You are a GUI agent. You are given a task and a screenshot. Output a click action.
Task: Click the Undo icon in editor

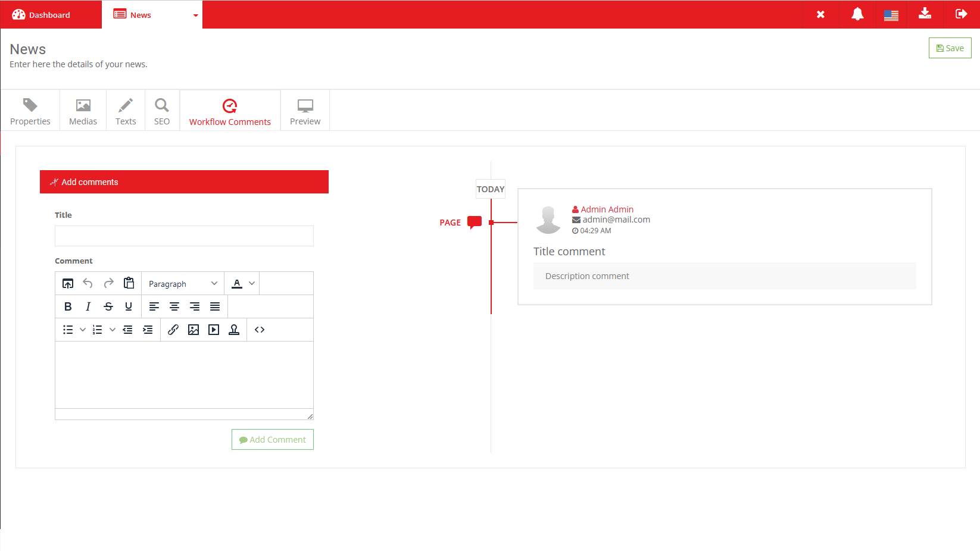click(88, 283)
